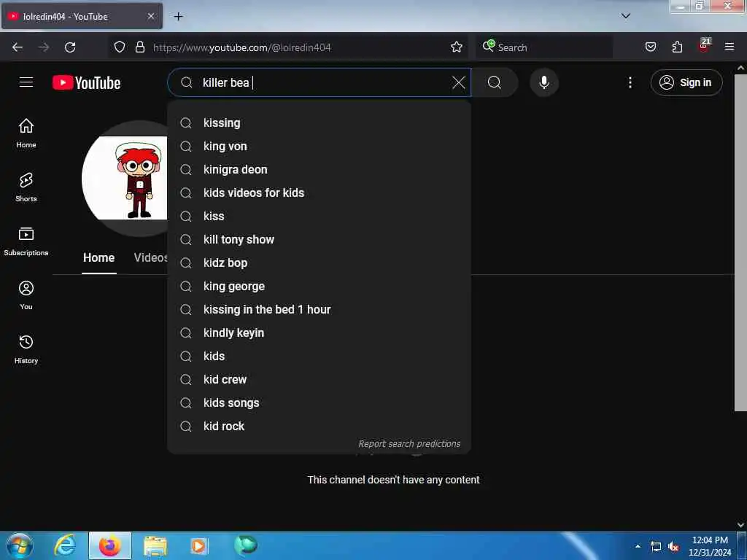This screenshot has height=560, width=747.
Task: Expand the list all tabs dropdown
Action: (x=626, y=16)
